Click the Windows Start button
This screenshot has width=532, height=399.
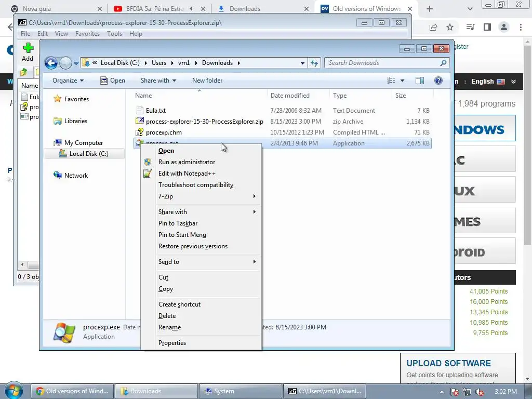[x=14, y=391]
